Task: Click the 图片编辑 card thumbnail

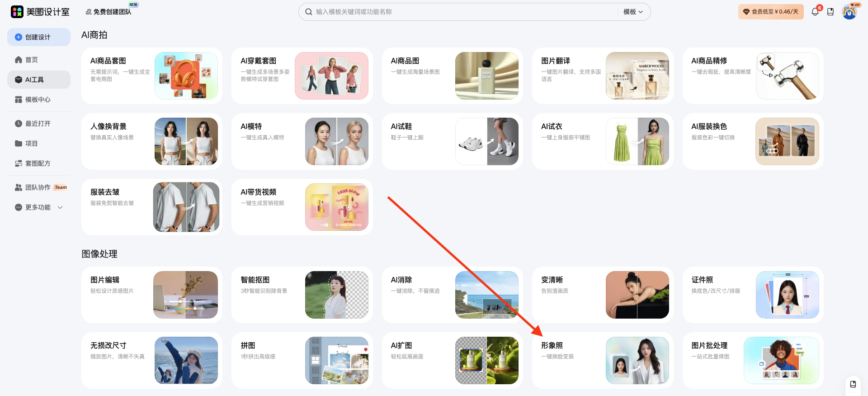Action: 186,295
